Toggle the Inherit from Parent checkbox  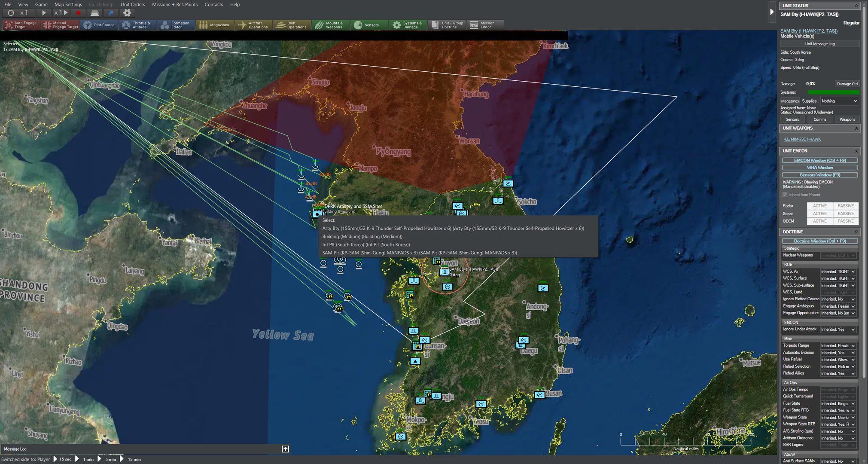tap(785, 195)
